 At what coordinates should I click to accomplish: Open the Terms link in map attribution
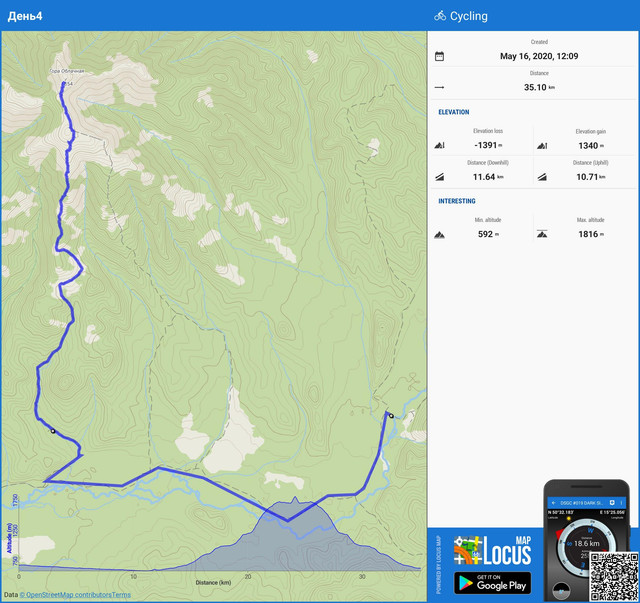[119, 595]
